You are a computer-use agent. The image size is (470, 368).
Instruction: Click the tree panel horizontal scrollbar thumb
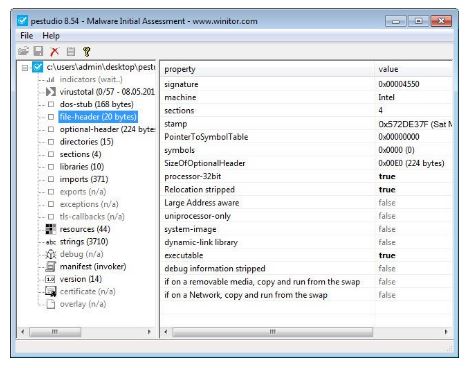point(55,332)
